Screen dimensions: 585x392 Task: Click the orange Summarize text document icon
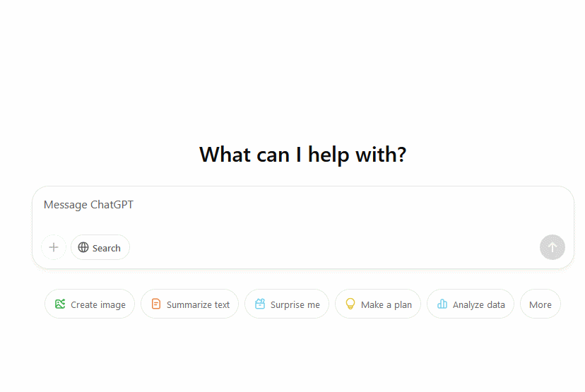click(x=156, y=304)
